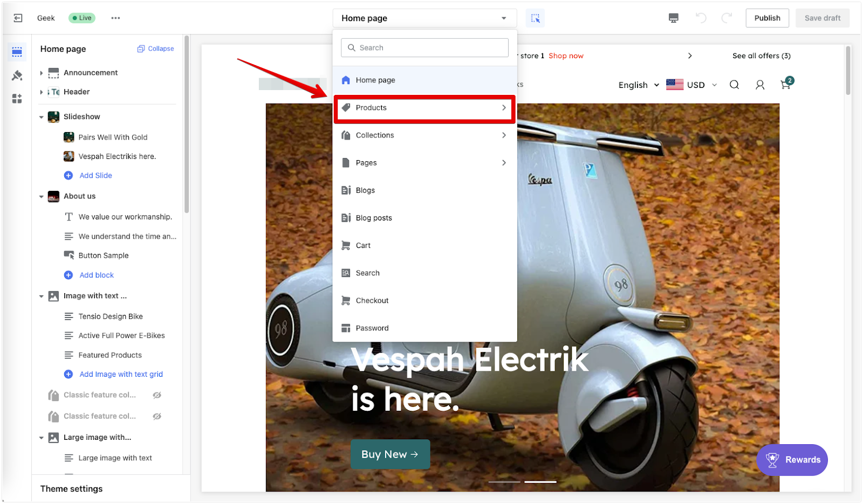Open the shopping cart icon with badge

pos(786,84)
